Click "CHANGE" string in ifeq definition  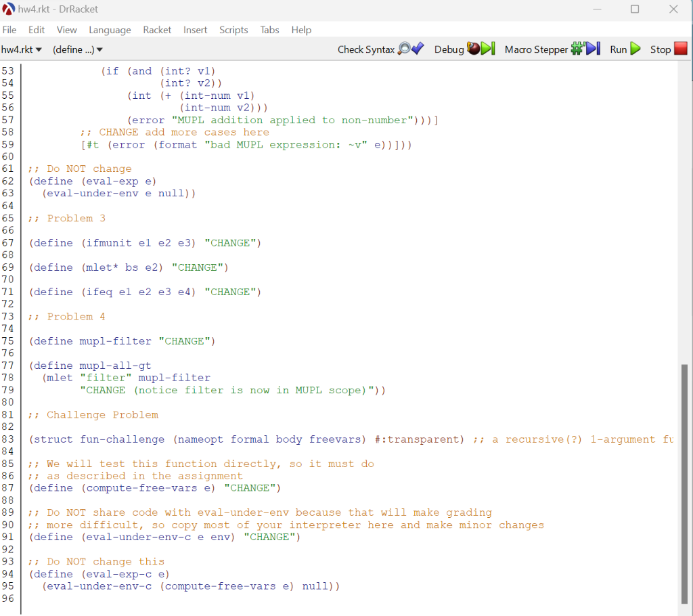tap(230, 292)
